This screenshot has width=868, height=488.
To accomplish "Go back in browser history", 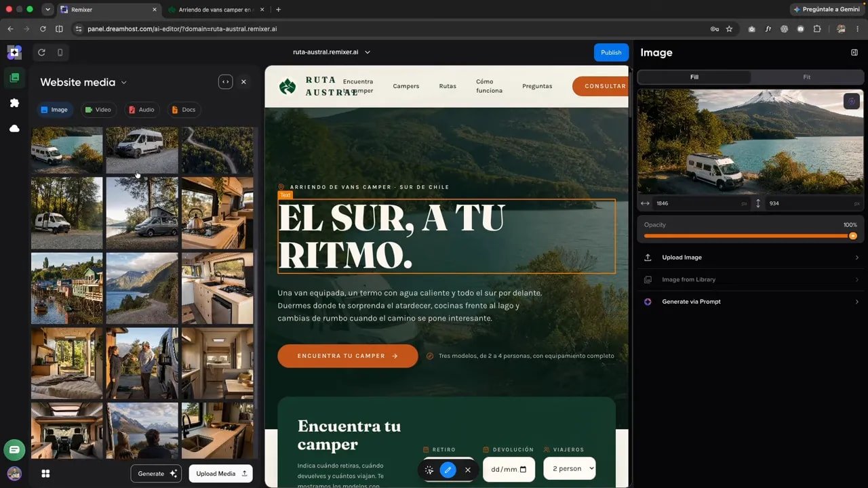I will [x=10, y=29].
